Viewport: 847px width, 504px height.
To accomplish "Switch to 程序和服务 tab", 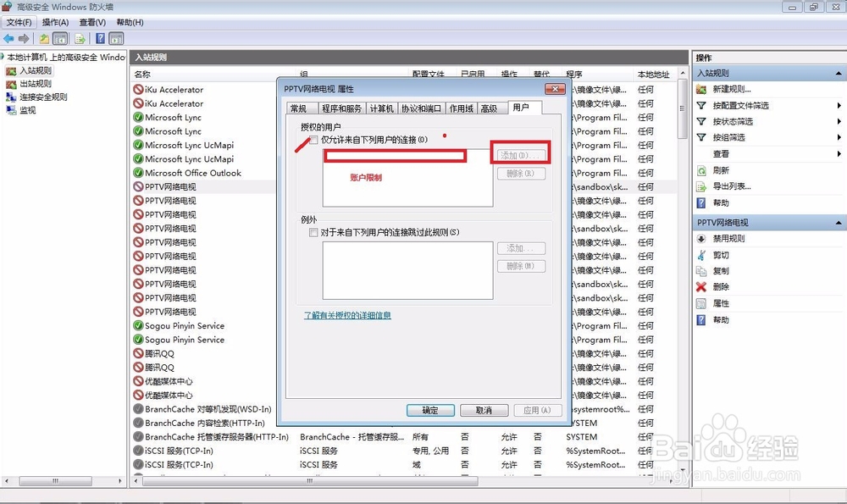I will (x=342, y=108).
